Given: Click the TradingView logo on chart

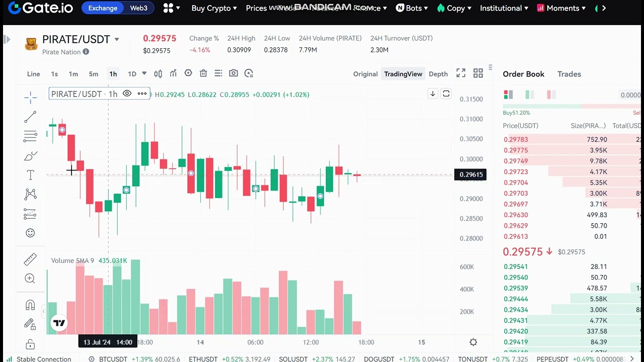Looking at the screenshot, I should tap(59, 323).
